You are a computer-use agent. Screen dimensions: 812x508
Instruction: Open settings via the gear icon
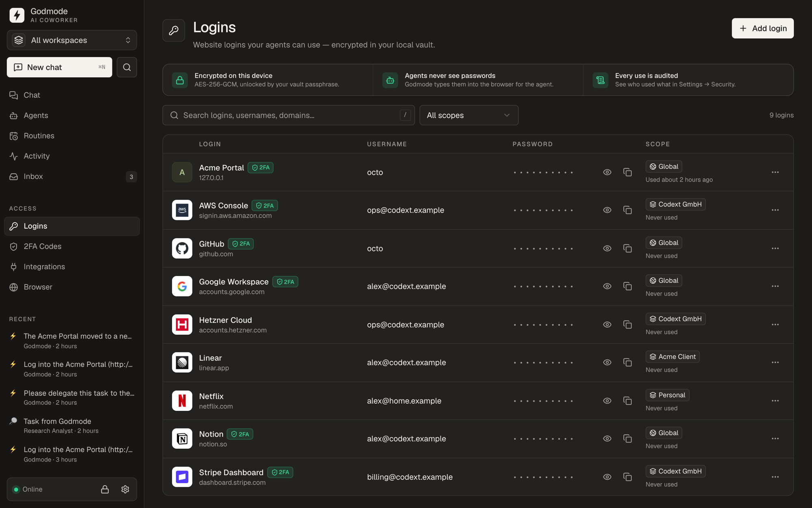coord(125,489)
